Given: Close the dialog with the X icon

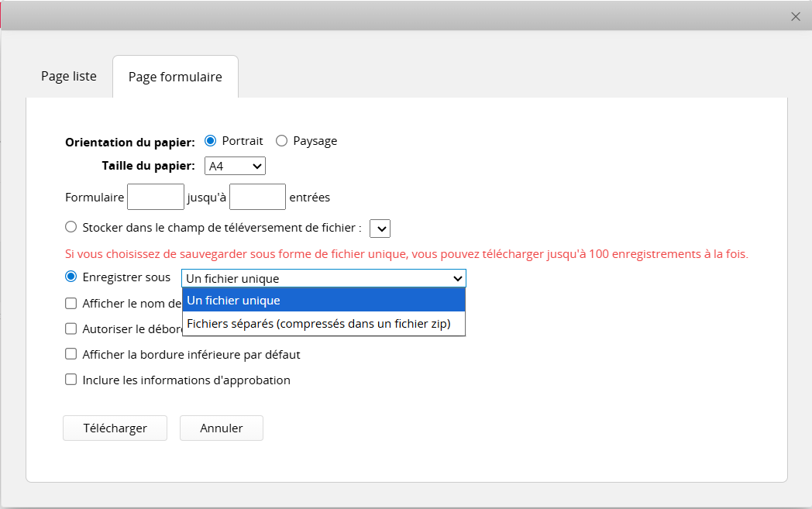Looking at the screenshot, I should 795,16.
